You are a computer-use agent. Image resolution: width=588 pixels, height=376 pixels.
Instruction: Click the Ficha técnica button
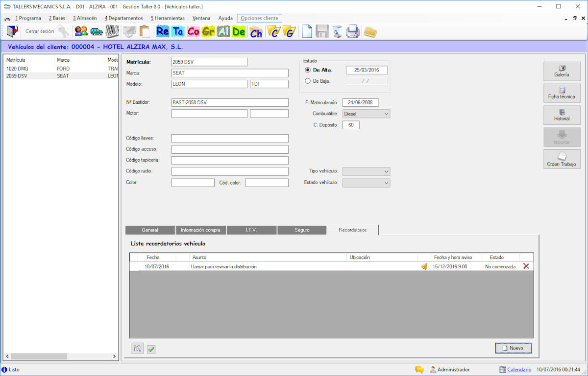(x=562, y=93)
